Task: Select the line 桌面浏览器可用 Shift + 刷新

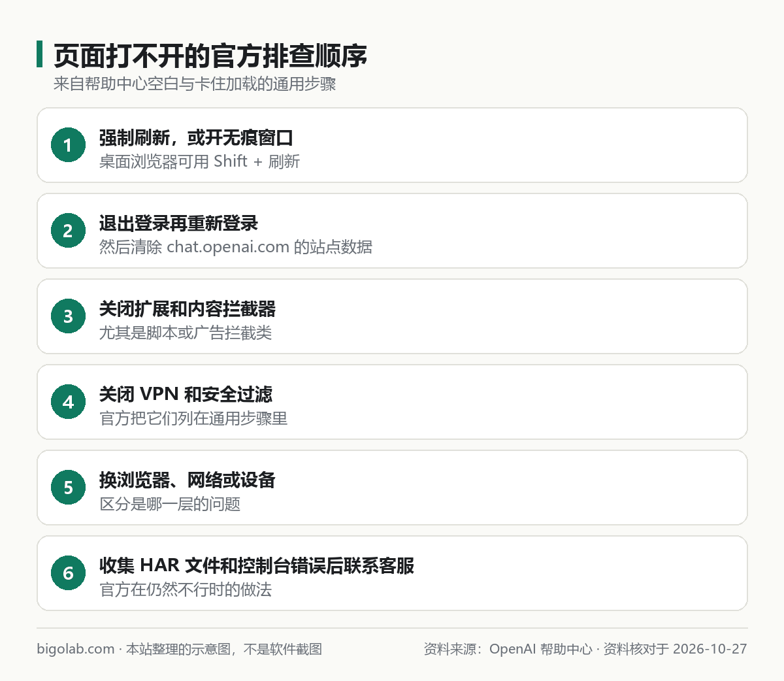Action: pos(199,161)
